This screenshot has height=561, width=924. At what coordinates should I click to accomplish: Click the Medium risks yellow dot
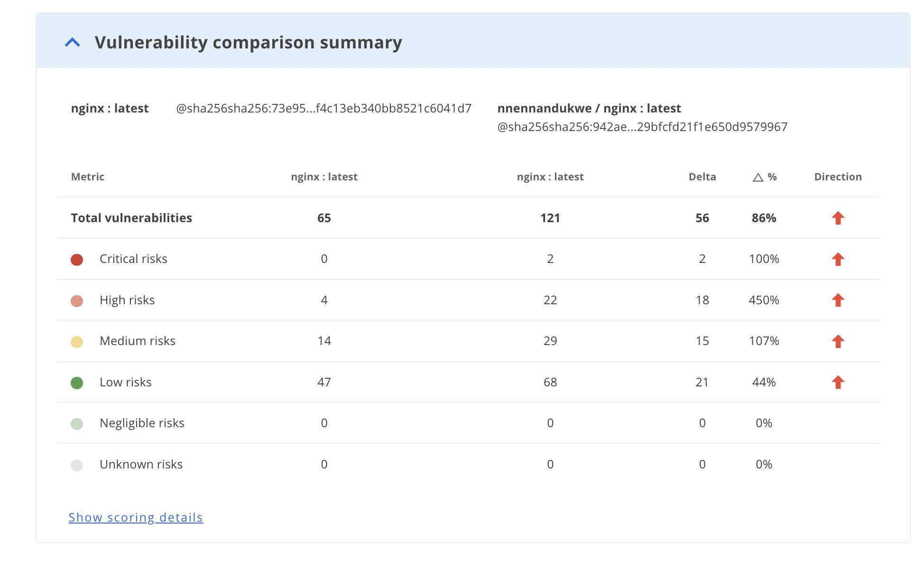77,342
